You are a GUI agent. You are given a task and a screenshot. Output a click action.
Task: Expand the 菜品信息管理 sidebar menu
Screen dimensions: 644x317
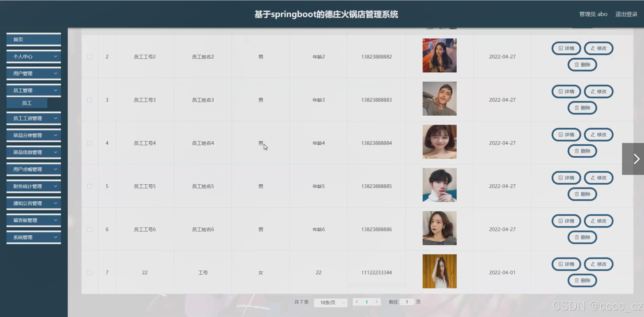34,152
